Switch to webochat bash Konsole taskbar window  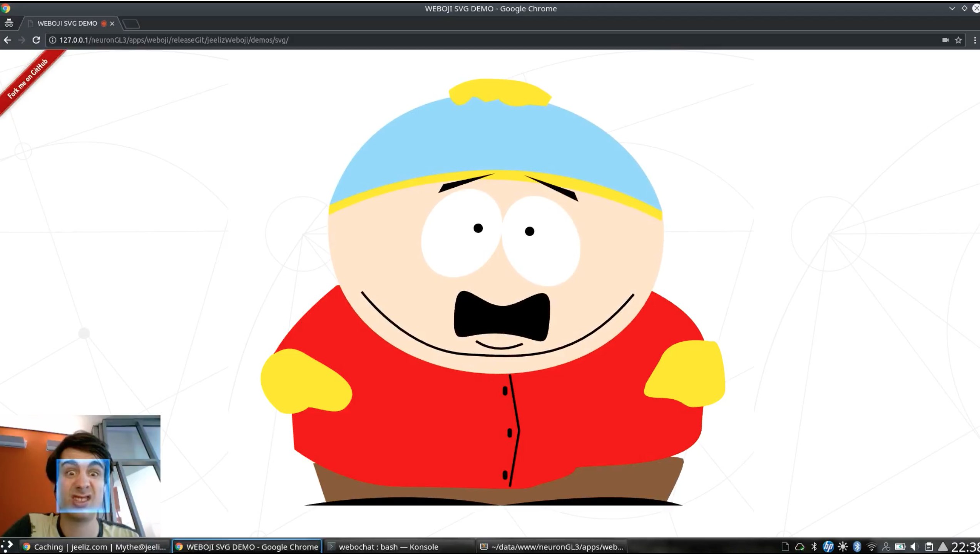click(x=400, y=547)
